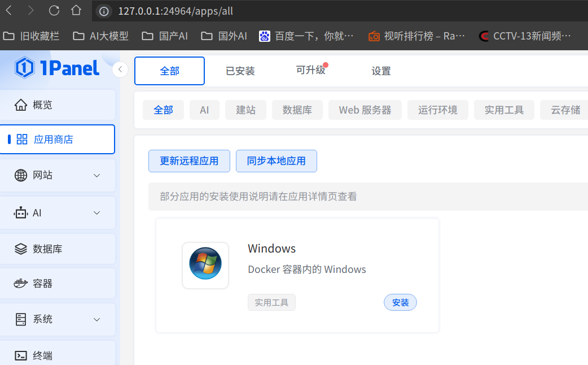The height and width of the screenshot is (365, 588).
Task: Click Docker 容器内的 Windows description
Action: (x=307, y=270)
